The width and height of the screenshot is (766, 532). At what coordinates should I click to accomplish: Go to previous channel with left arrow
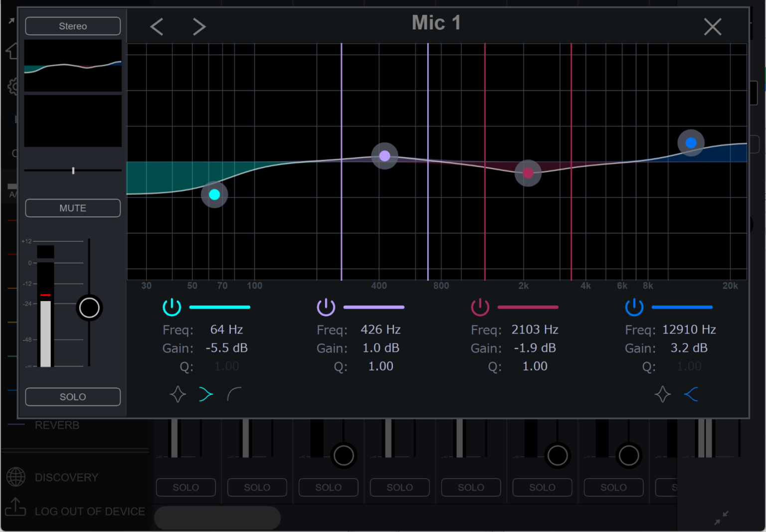pyautogui.click(x=157, y=27)
